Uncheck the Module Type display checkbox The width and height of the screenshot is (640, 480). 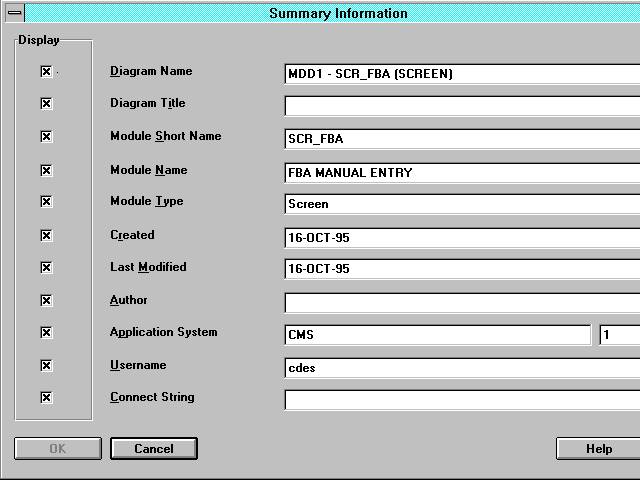tap(46, 202)
